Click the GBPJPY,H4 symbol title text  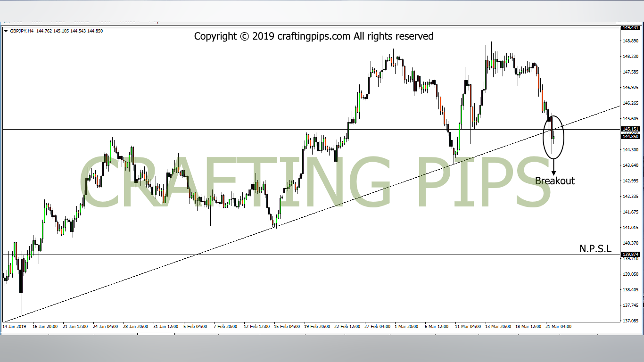[21, 31]
